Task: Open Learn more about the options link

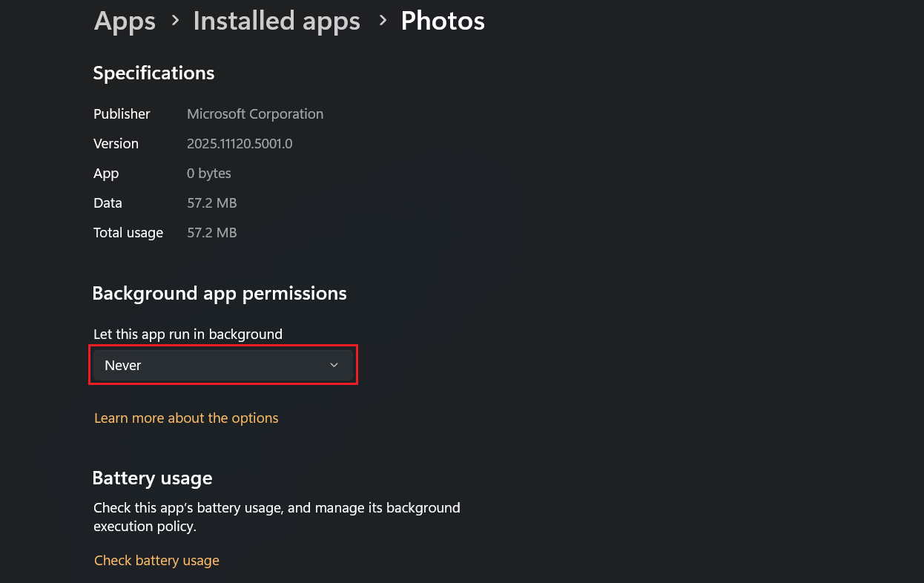Action: pos(186,418)
